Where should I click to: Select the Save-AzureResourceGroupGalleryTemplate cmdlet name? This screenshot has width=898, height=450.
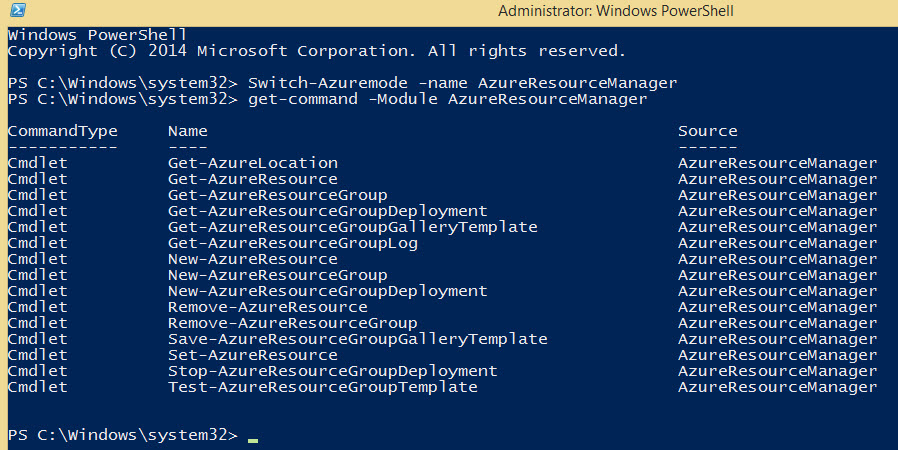click(358, 340)
